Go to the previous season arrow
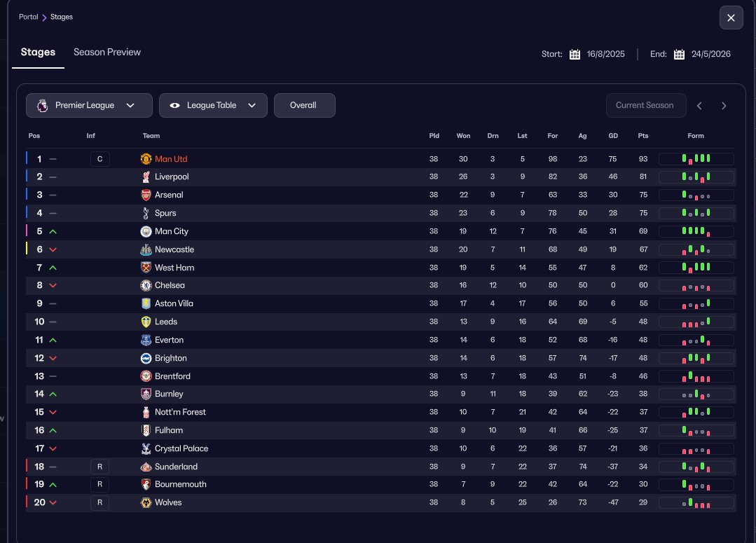This screenshot has width=756, height=543. (x=699, y=106)
